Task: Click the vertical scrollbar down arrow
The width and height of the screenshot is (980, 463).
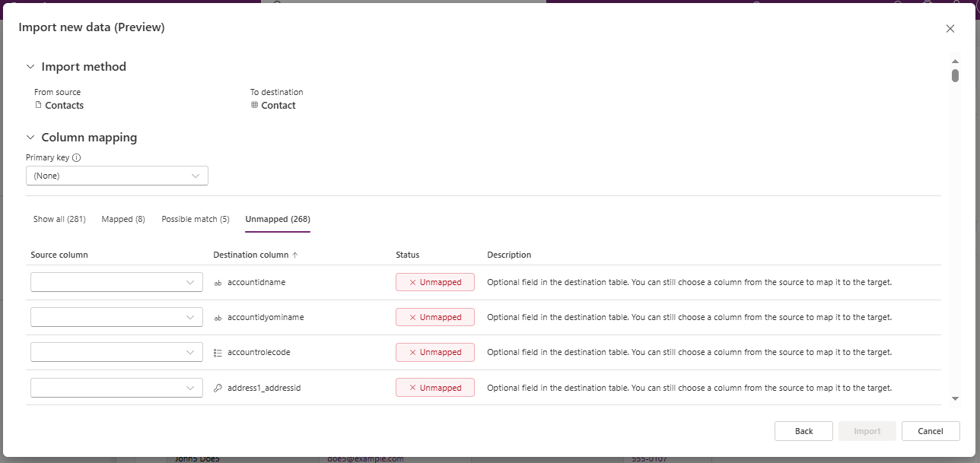Action: pos(955,398)
